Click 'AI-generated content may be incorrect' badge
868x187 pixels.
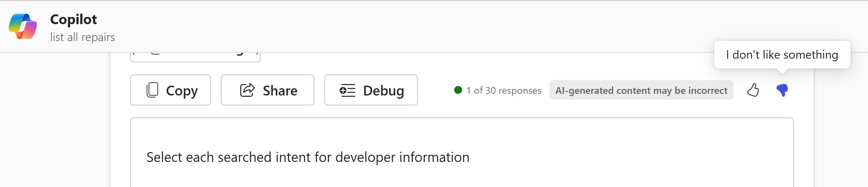click(641, 90)
